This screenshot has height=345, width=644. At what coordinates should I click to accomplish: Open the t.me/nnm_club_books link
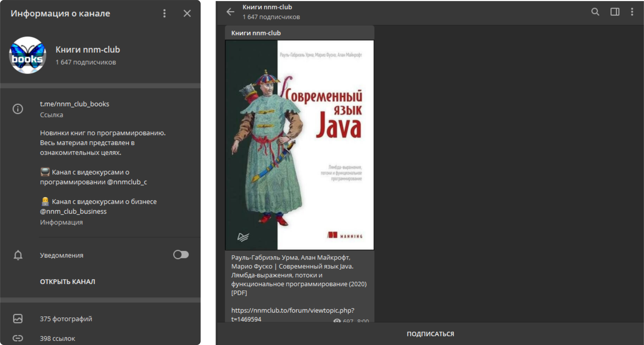74,104
